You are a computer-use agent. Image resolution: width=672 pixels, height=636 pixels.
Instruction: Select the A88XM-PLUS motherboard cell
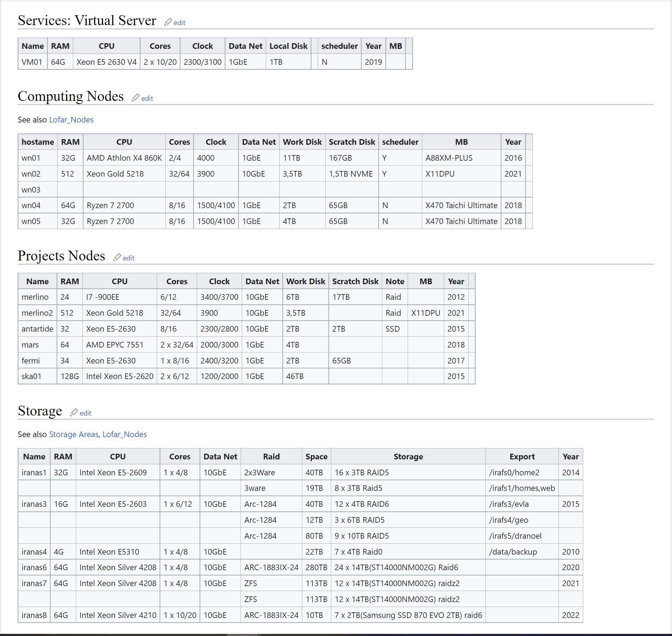pos(461,158)
